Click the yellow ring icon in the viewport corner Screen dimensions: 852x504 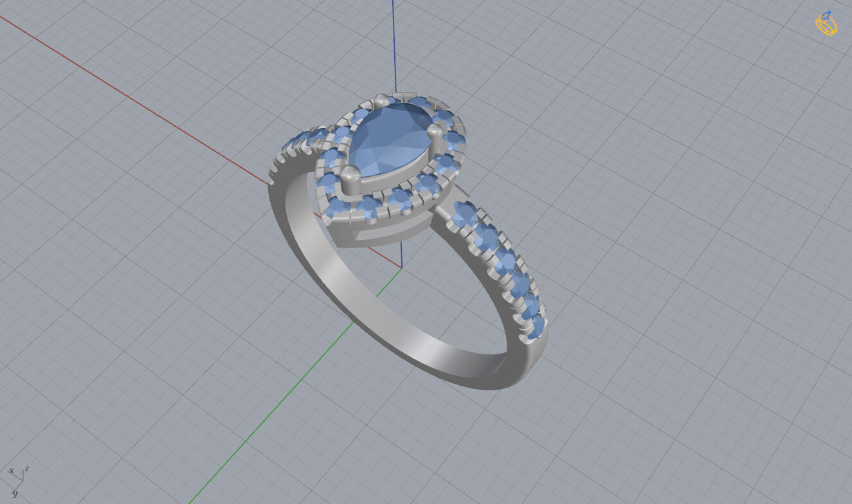click(826, 24)
